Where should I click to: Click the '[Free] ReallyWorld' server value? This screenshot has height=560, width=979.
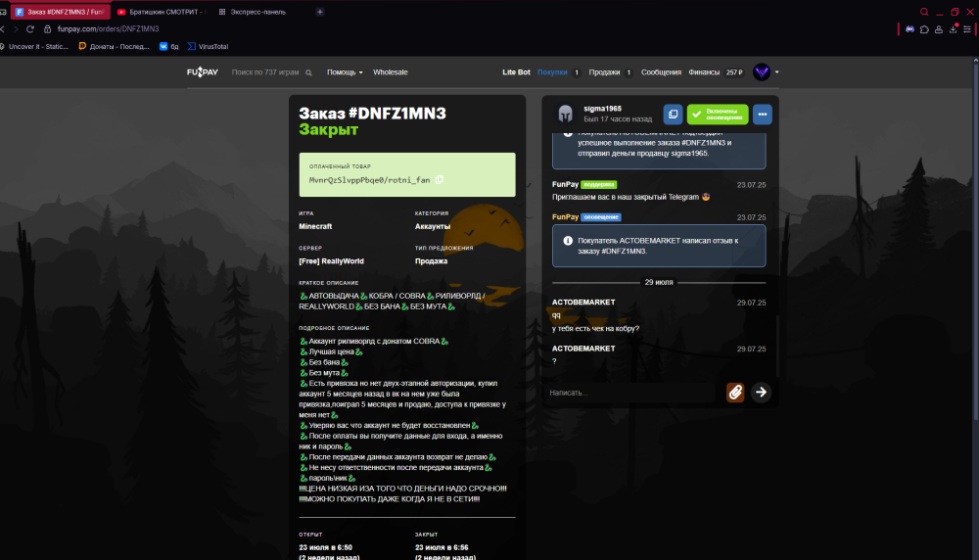(331, 261)
